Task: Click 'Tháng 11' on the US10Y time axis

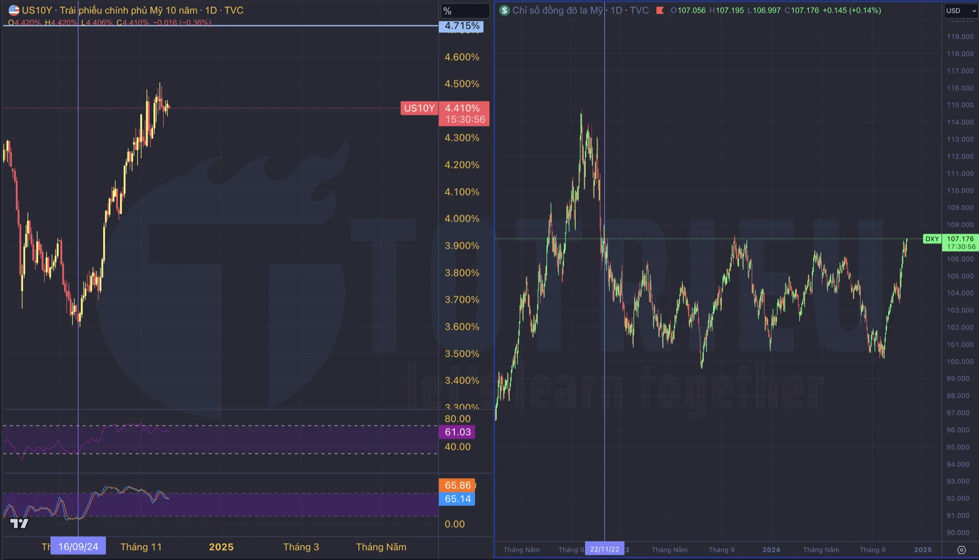Action: 141,547
